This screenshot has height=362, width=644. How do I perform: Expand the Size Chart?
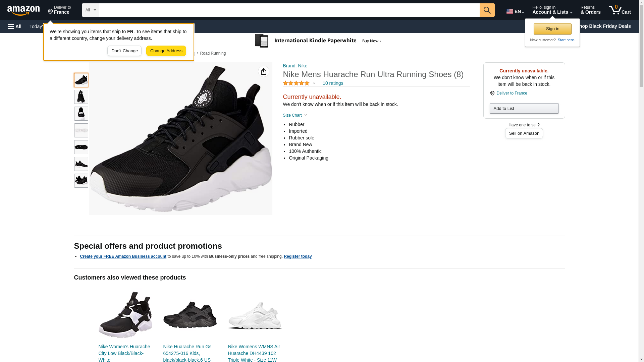click(x=295, y=115)
